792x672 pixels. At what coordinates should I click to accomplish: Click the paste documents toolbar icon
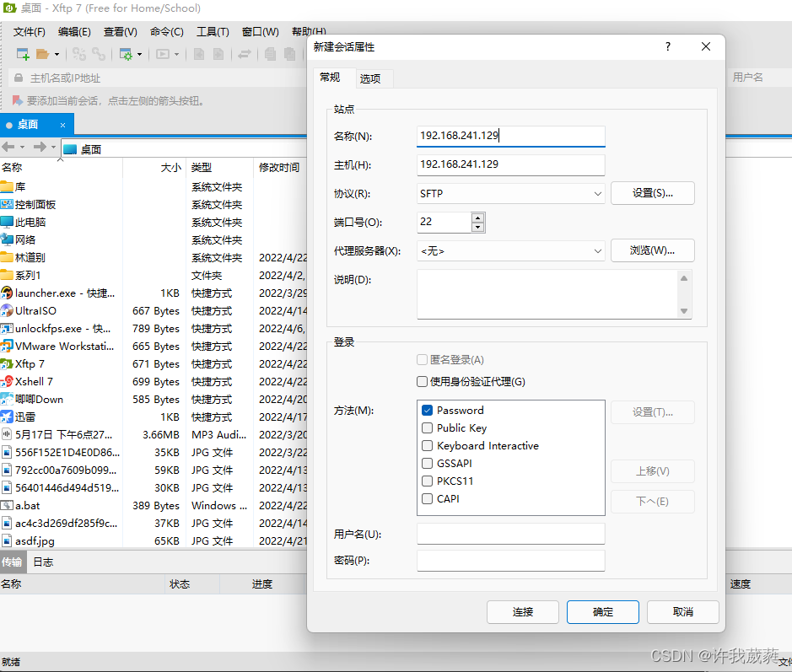[290, 54]
